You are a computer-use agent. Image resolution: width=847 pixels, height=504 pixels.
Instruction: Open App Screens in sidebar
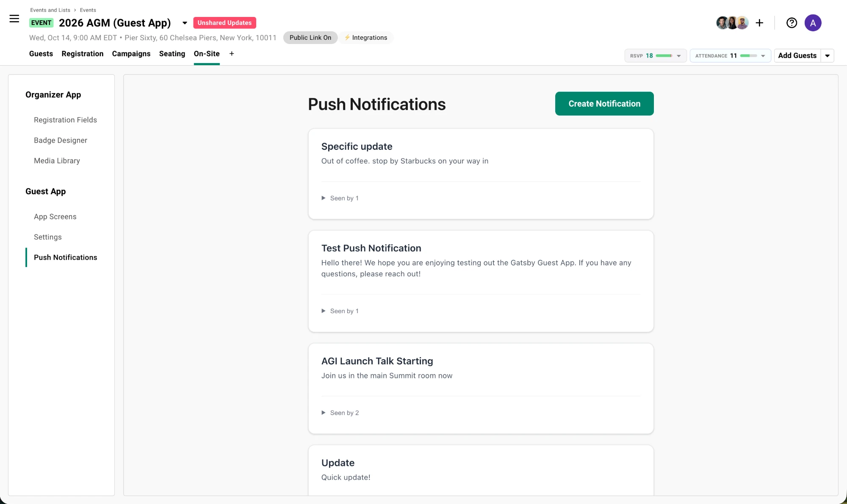(x=55, y=217)
